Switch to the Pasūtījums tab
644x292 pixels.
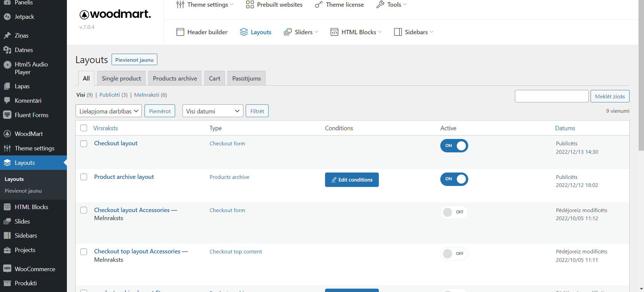[246, 78]
